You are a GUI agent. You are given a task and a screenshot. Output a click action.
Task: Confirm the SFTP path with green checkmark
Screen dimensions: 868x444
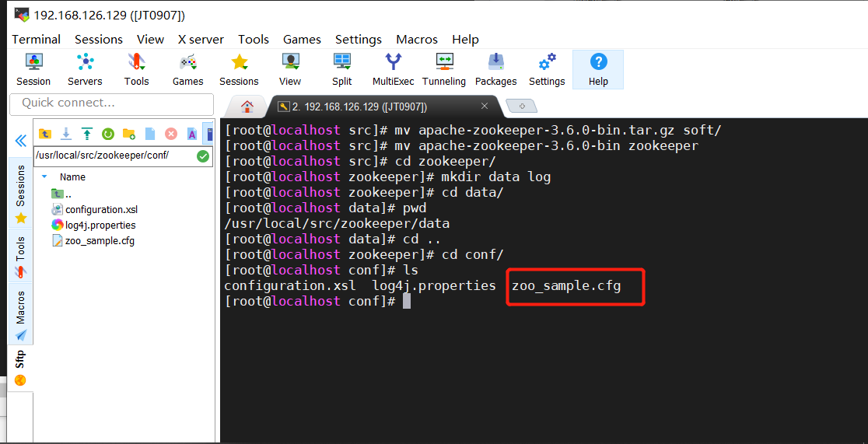(203, 156)
